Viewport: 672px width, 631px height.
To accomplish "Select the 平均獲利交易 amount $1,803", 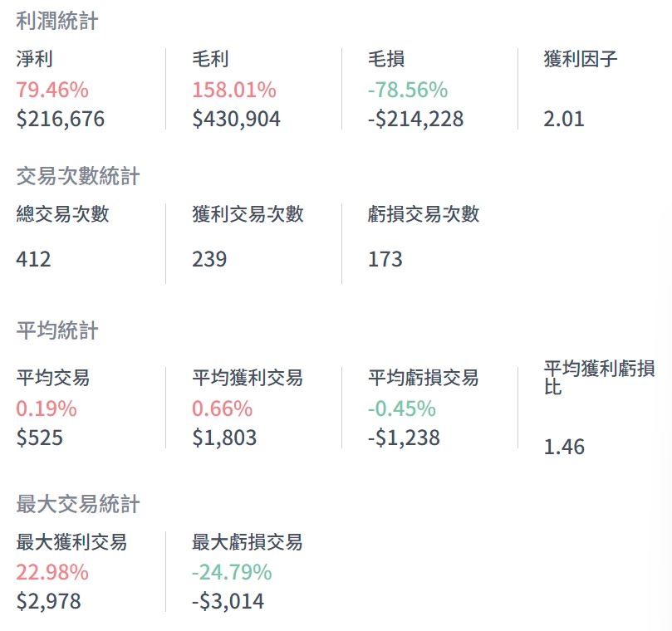I will coord(224,438).
